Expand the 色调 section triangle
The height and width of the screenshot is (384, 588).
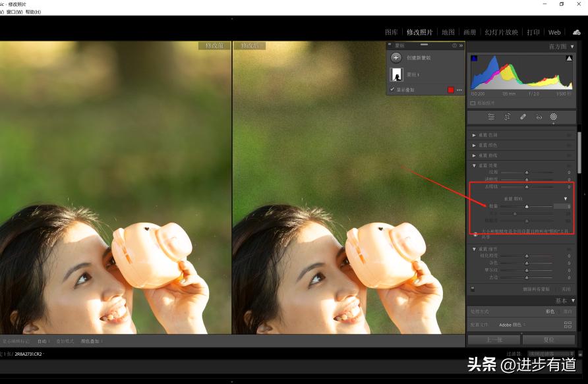point(474,135)
